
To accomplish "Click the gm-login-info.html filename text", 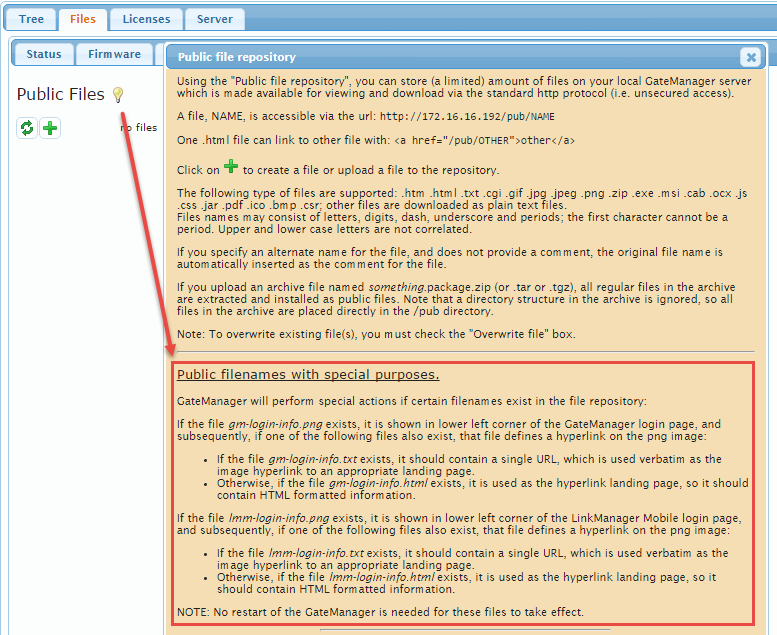I will click(x=378, y=483).
